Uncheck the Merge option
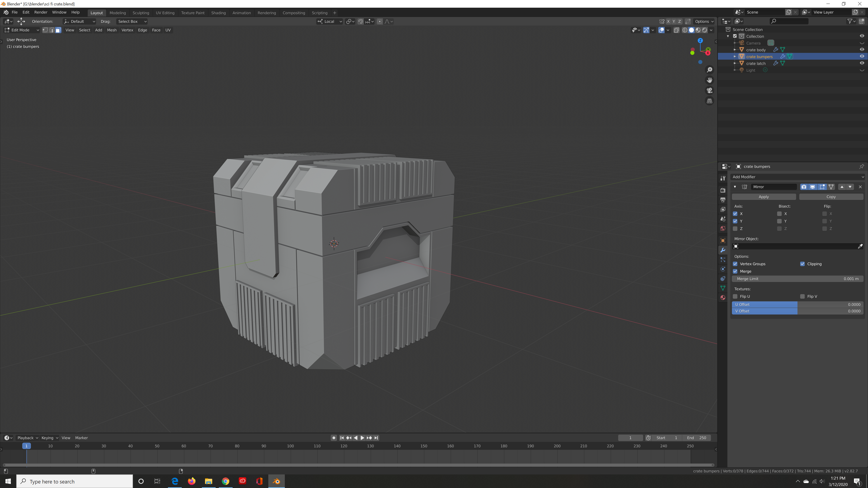868x488 pixels. 735,271
